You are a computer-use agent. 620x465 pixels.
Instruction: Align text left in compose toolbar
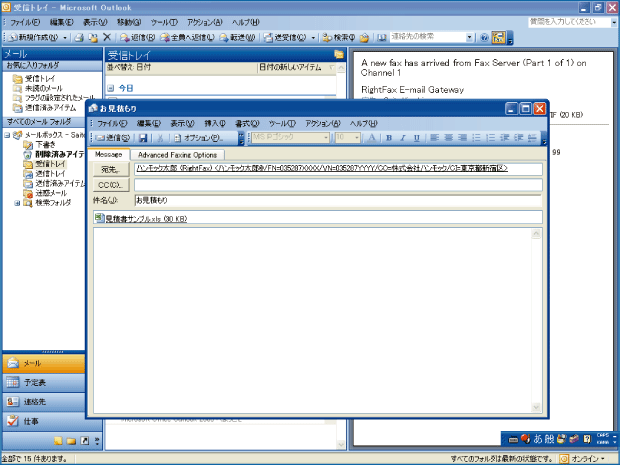(435, 138)
